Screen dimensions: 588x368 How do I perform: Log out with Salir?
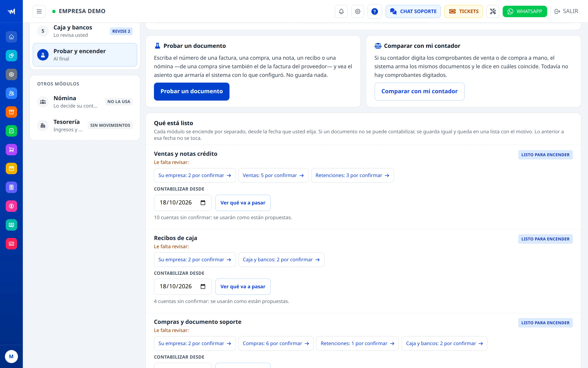566,11
